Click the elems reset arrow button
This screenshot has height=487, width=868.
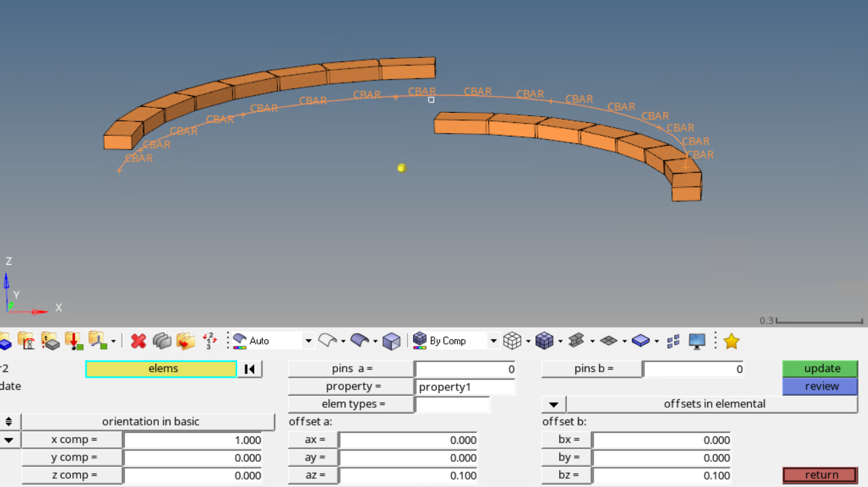pos(250,369)
